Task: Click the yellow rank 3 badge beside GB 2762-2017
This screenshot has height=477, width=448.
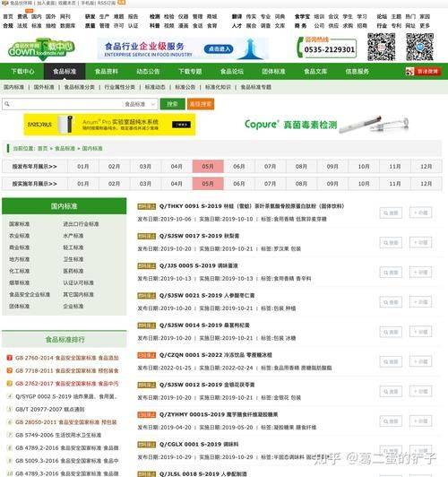Action: (x=10, y=384)
